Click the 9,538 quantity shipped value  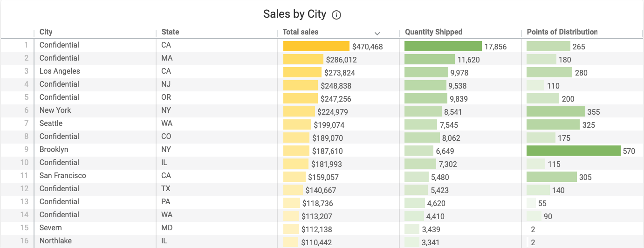click(x=457, y=86)
